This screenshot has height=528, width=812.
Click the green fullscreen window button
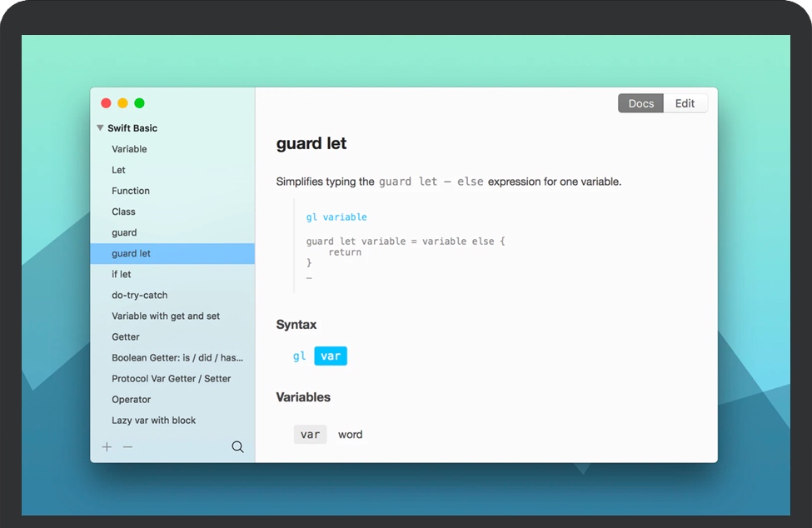pos(139,103)
